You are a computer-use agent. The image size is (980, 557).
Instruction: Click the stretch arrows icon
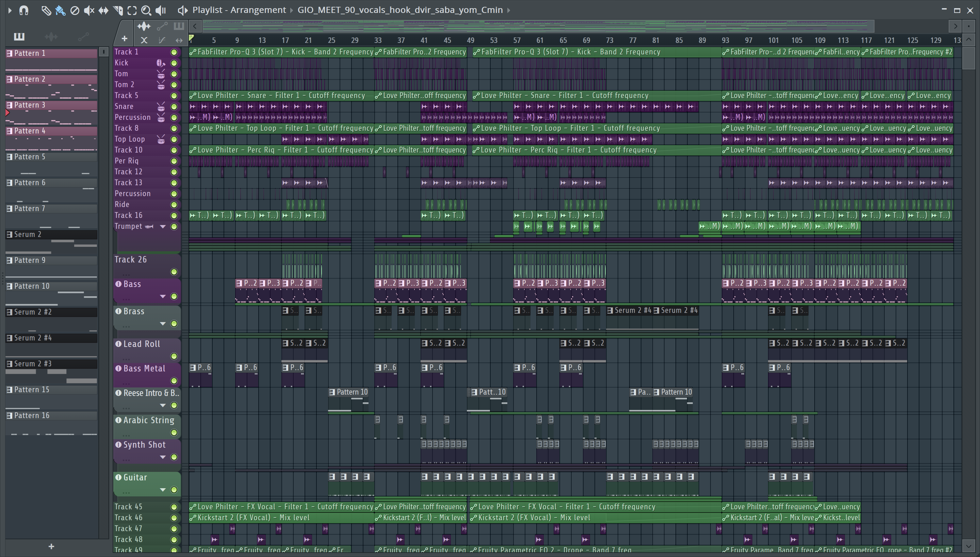point(179,40)
